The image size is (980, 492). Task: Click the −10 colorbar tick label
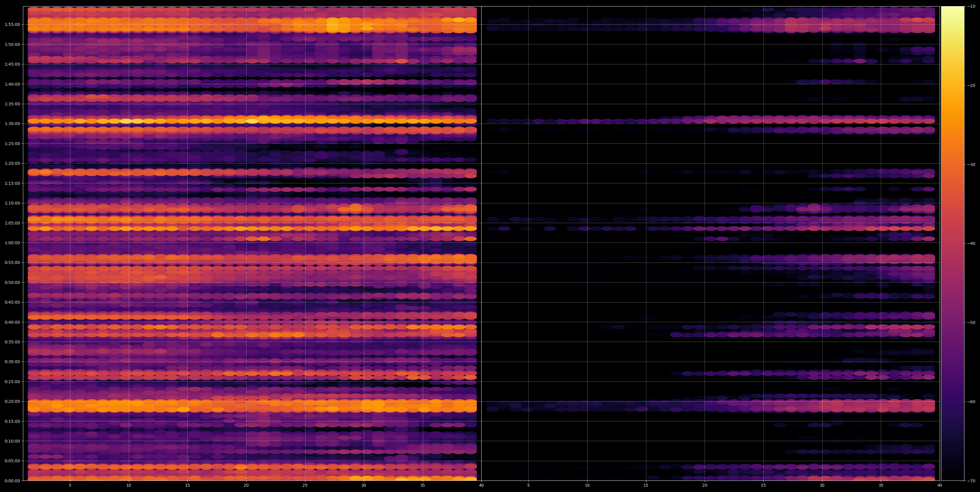tap(971, 6)
